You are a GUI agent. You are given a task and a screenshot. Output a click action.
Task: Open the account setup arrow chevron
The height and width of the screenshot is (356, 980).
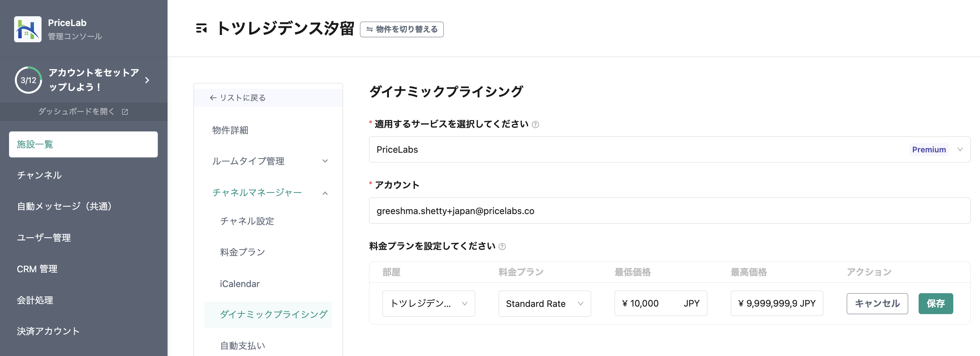tap(147, 80)
